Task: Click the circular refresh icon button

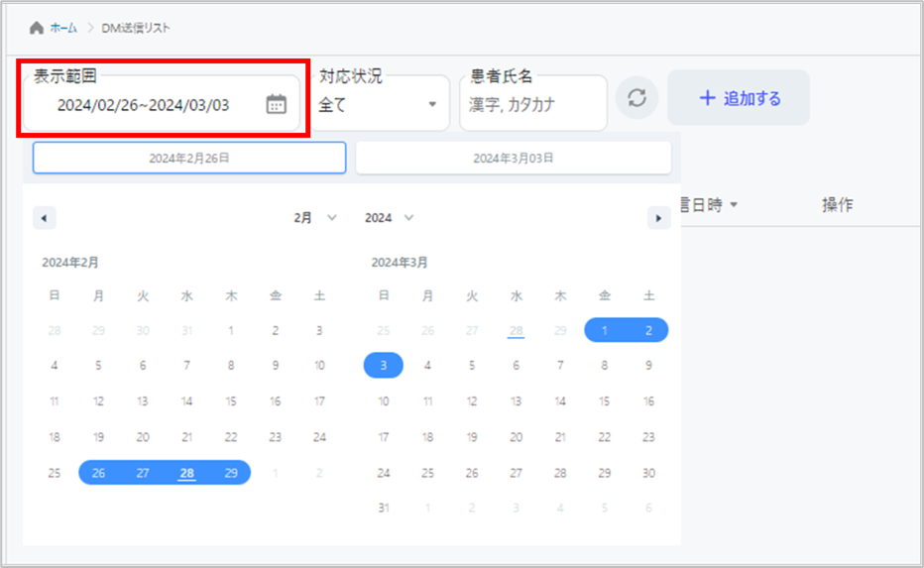Action: click(637, 98)
